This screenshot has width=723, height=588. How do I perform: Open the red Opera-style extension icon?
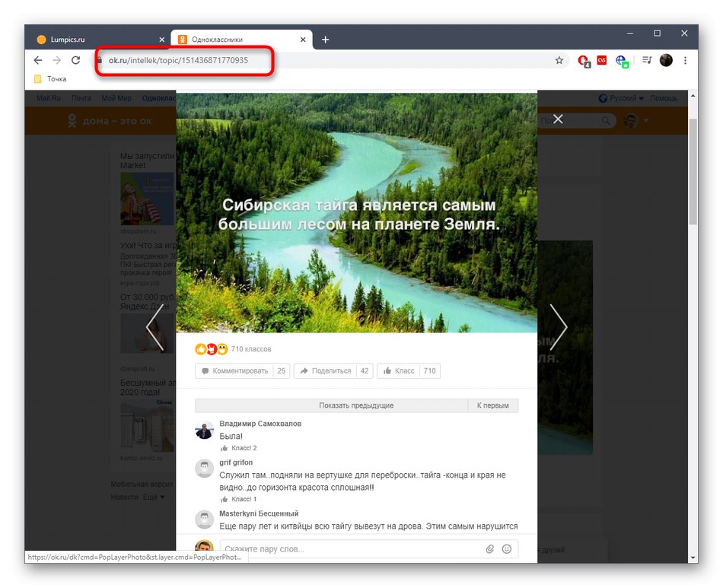click(584, 61)
